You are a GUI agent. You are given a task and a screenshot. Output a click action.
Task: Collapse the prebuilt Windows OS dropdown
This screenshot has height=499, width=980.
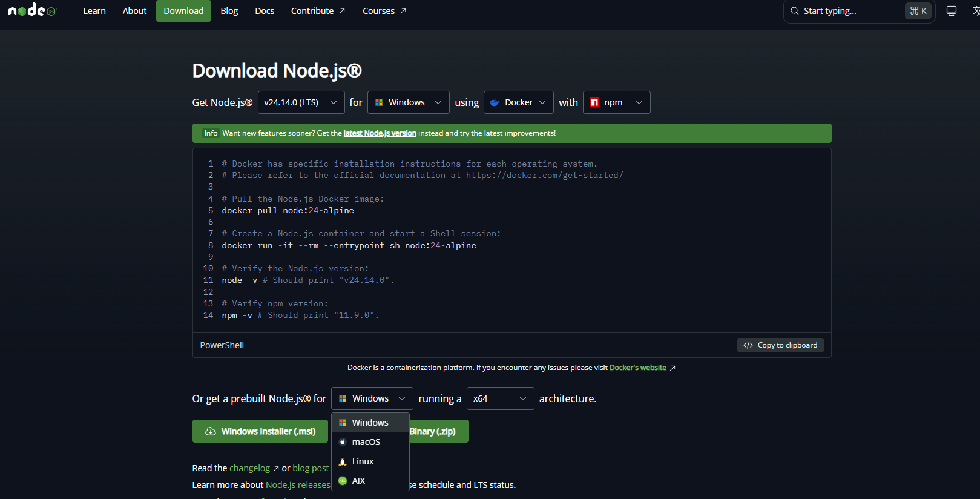point(372,398)
